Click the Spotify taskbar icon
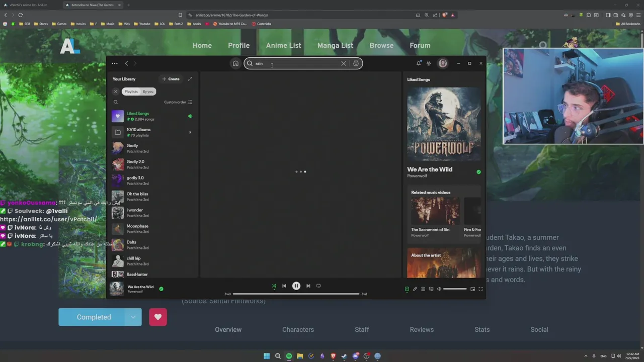Image resolution: width=644 pixels, height=362 pixels. coord(289,356)
